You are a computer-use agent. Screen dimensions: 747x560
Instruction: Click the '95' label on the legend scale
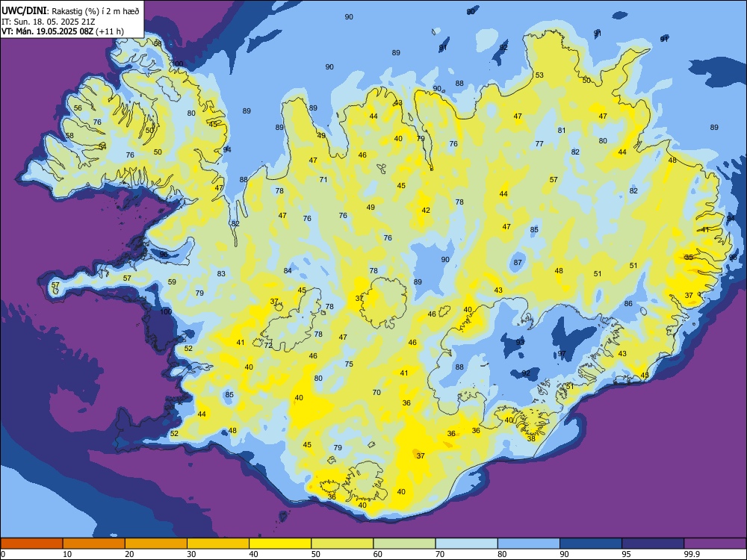click(627, 554)
